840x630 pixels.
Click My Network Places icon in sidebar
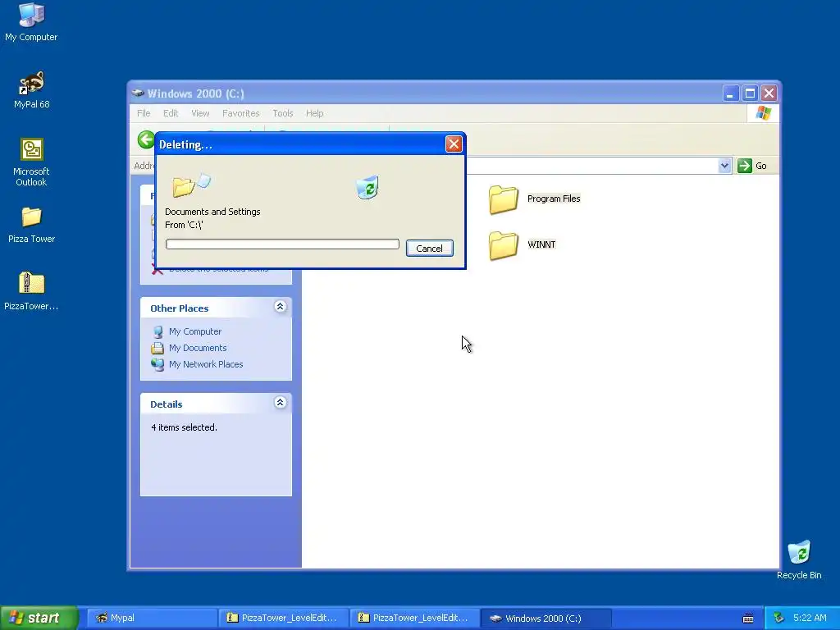click(x=157, y=364)
